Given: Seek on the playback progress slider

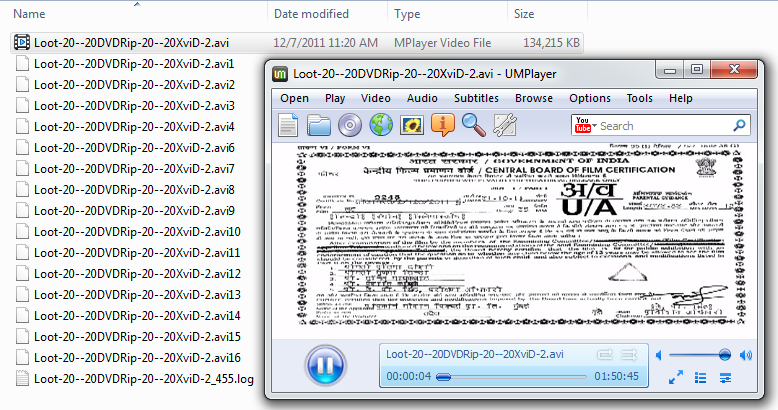Looking at the screenshot, I should coord(511,377).
